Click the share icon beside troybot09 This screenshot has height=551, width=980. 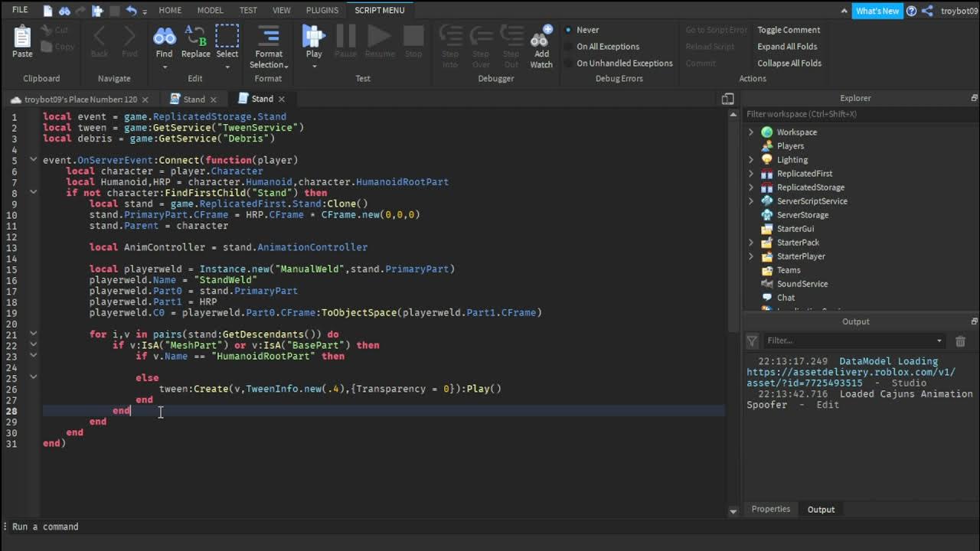coord(927,11)
